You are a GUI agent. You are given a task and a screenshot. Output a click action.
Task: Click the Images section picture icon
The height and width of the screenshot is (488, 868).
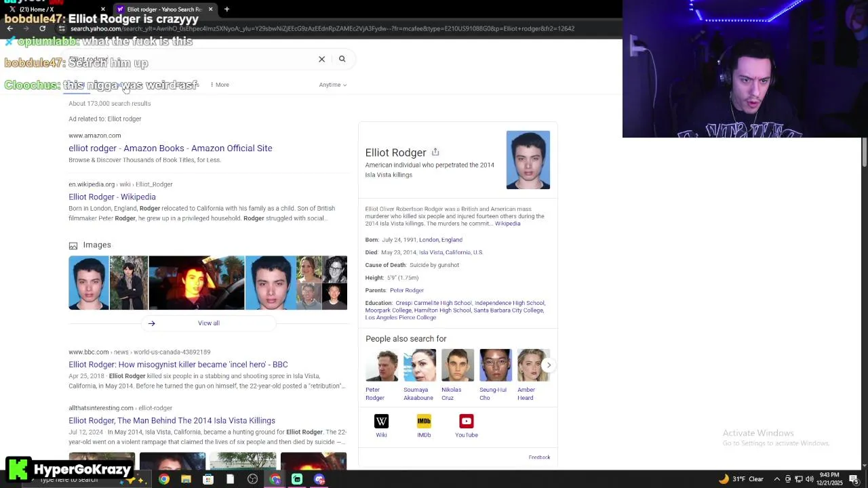pos(73,245)
